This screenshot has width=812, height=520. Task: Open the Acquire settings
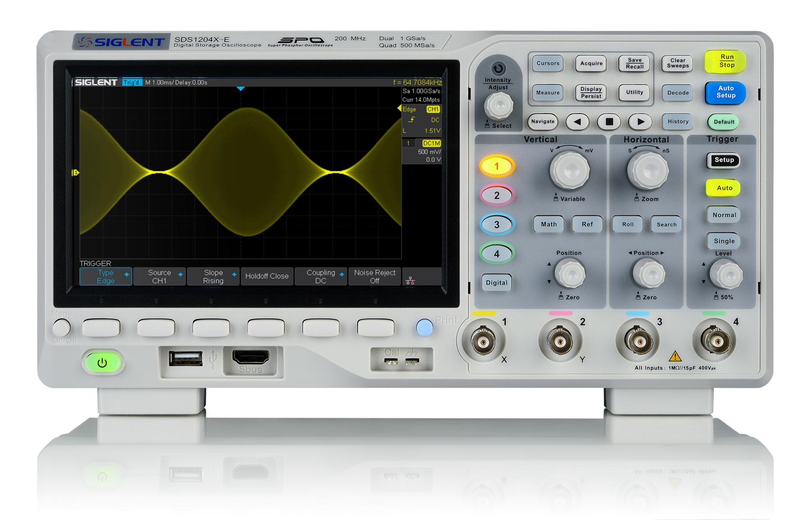click(591, 63)
